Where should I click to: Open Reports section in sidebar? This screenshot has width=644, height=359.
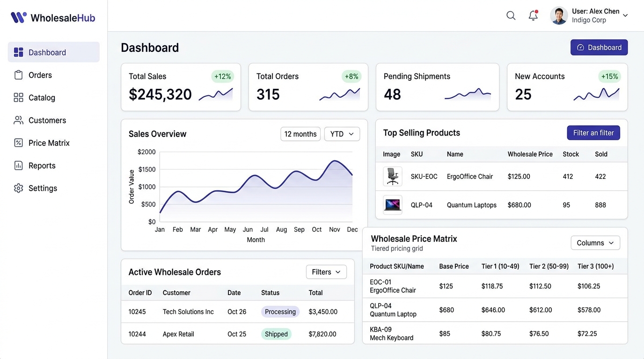point(54,165)
